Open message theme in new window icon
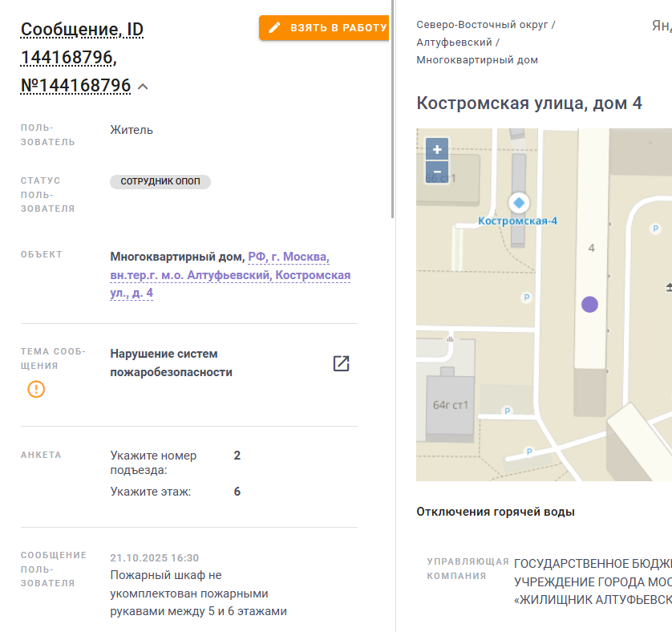This screenshot has height=632, width=672. click(341, 363)
